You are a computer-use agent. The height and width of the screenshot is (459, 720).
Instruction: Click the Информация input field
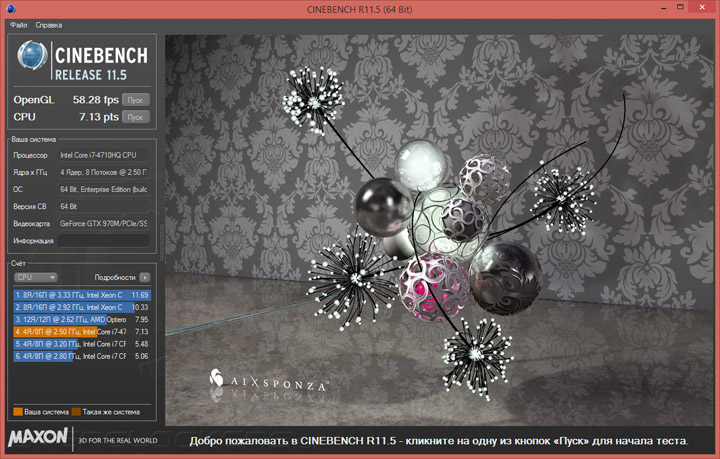click(x=103, y=241)
